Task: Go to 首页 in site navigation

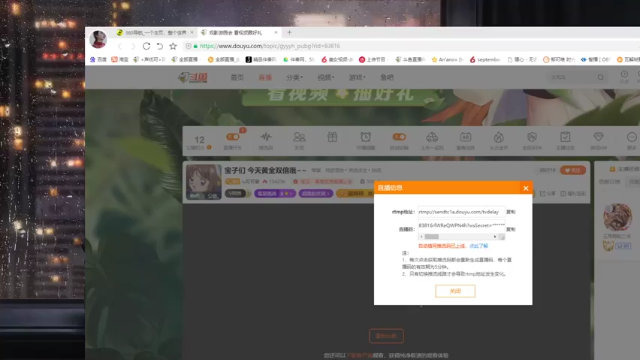Action: tap(237, 77)
